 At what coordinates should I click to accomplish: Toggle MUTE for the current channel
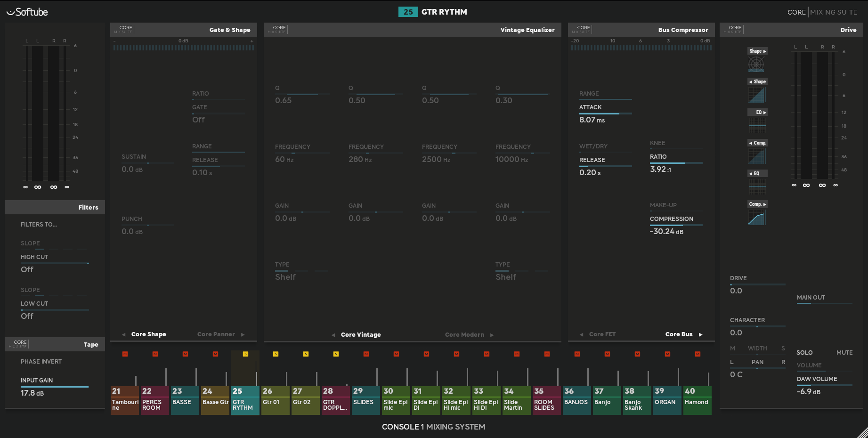(844, 353)
